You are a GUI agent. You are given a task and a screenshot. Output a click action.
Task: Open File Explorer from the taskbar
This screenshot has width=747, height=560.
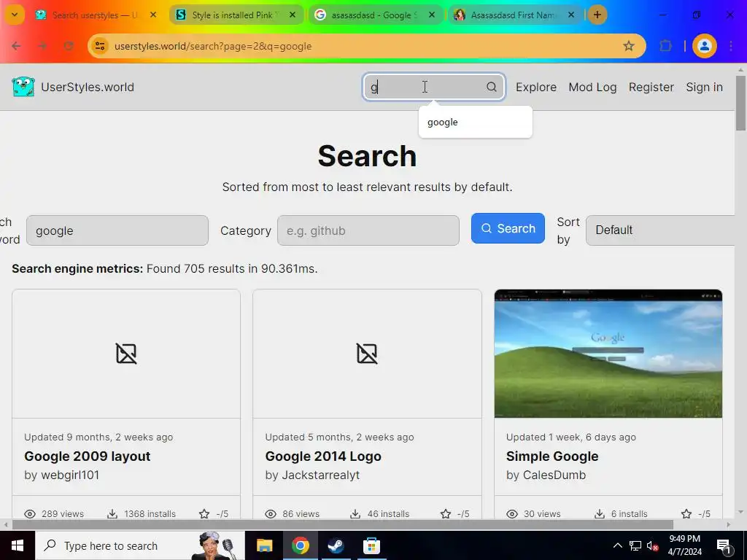[x=264, y=545]
